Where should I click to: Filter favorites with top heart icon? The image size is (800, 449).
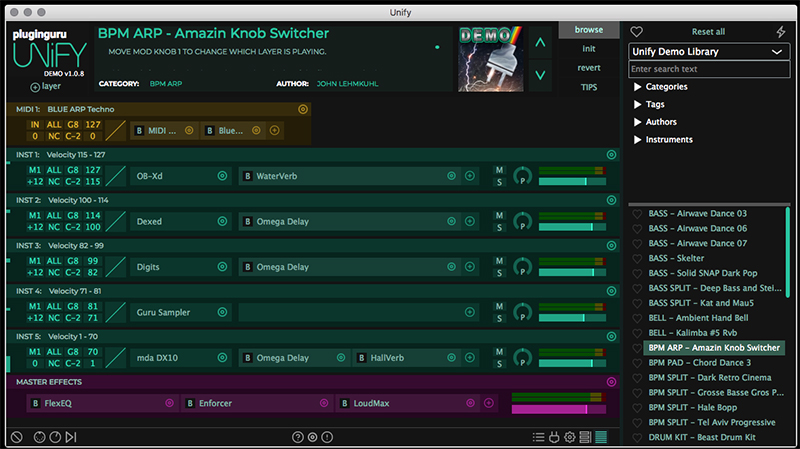click(x=636, y=32)
